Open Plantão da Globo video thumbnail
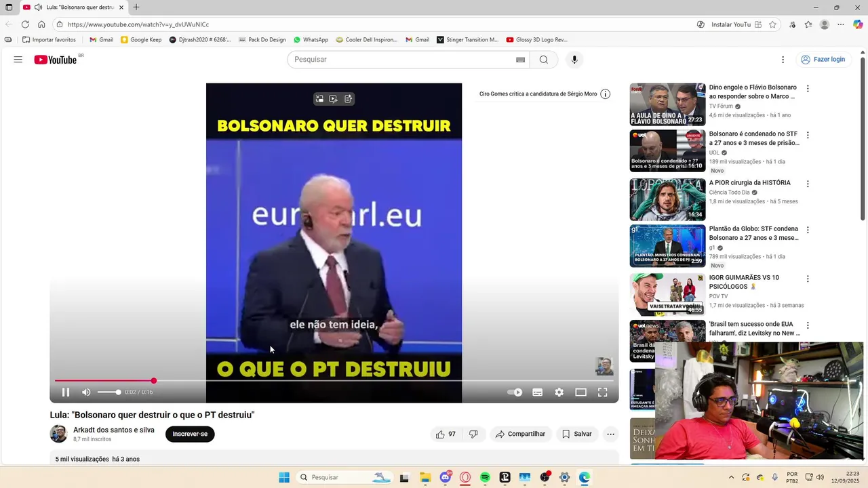Image resolution: width=868 pixels, height=488 pixels. click(x=667, y=246)
